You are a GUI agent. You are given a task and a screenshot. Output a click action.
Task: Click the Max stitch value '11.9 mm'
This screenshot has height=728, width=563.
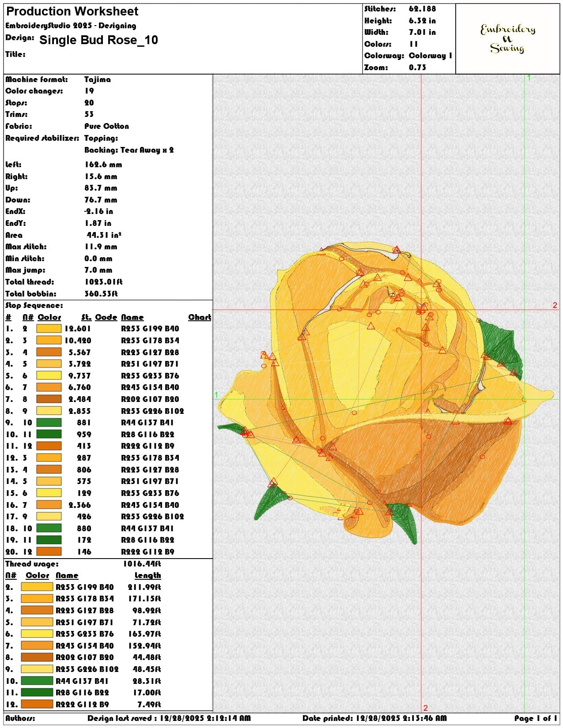point(101,247)
